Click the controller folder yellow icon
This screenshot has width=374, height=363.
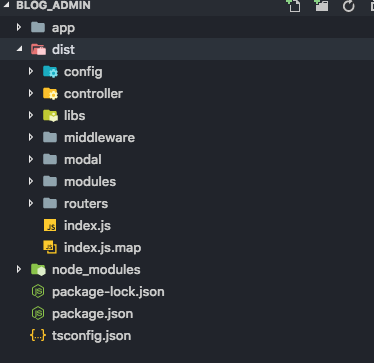50,94
